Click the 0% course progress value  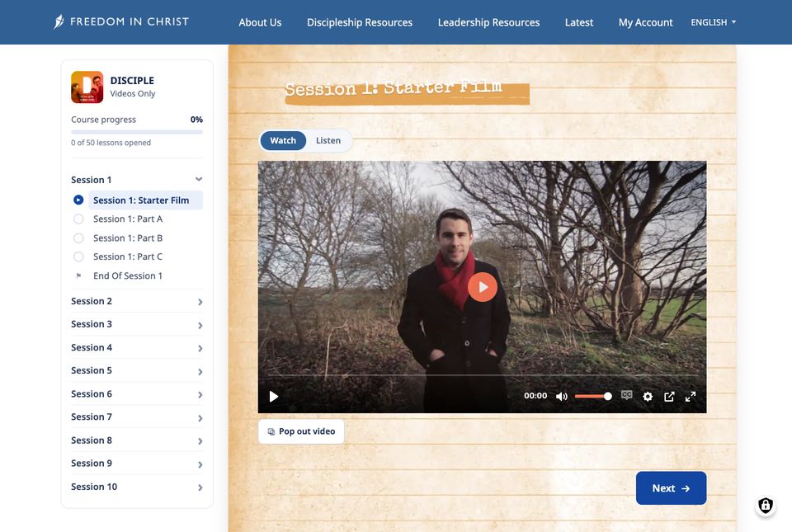(x=196, y=120)
